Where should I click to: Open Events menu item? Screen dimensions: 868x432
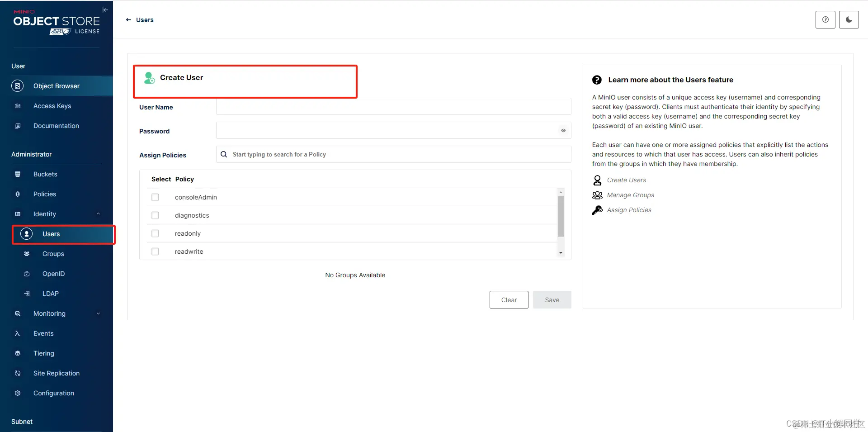click(x=57, y=333)
